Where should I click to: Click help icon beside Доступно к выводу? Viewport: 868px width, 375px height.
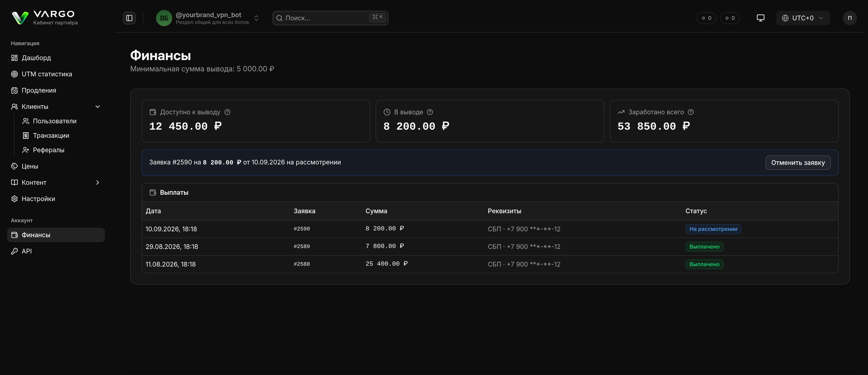(227, 112)
